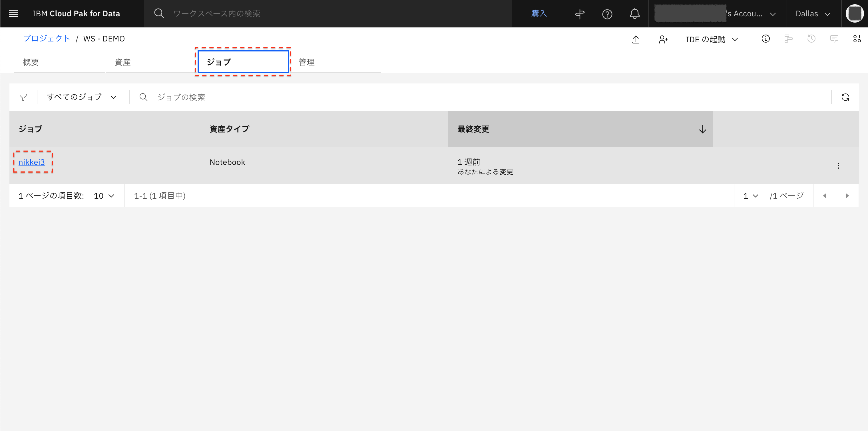Expand the IDE の起動 menu
Viewport: 868px width, 431px height.
tap(712, 39)
